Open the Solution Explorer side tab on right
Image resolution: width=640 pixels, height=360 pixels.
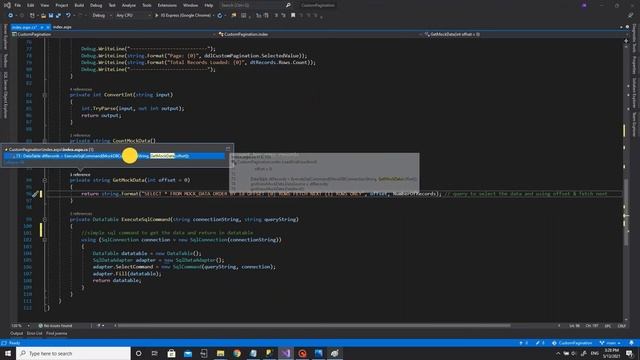(634, 93)
